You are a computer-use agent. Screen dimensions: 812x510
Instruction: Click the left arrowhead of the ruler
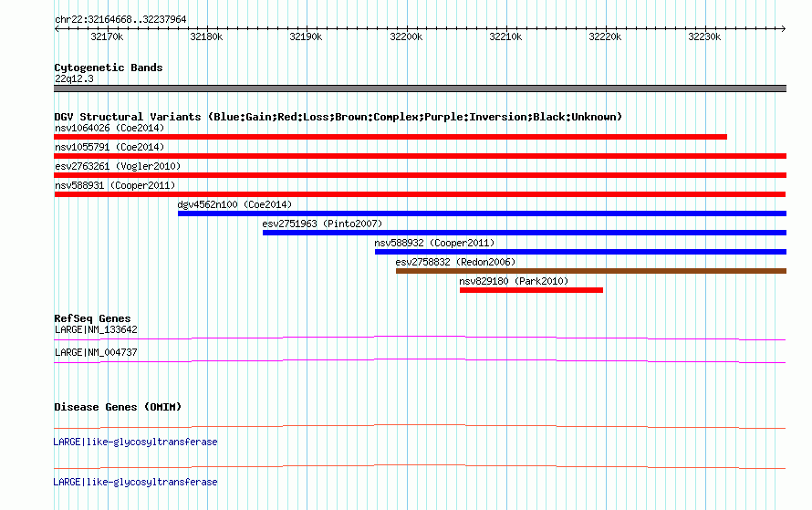[57, 28]
